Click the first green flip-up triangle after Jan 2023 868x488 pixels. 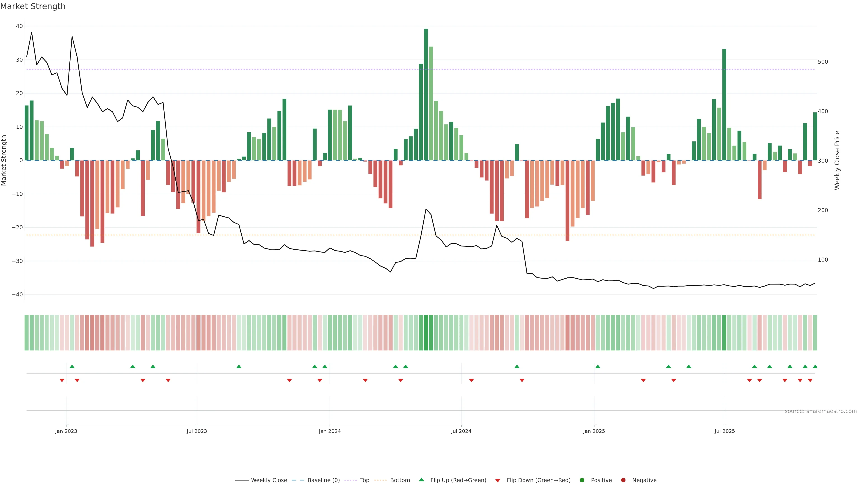coord(72,366)
